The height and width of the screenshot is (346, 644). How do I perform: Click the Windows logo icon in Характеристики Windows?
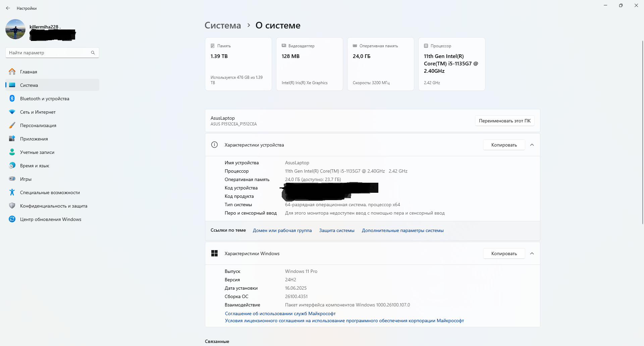[x=215, y=253]
